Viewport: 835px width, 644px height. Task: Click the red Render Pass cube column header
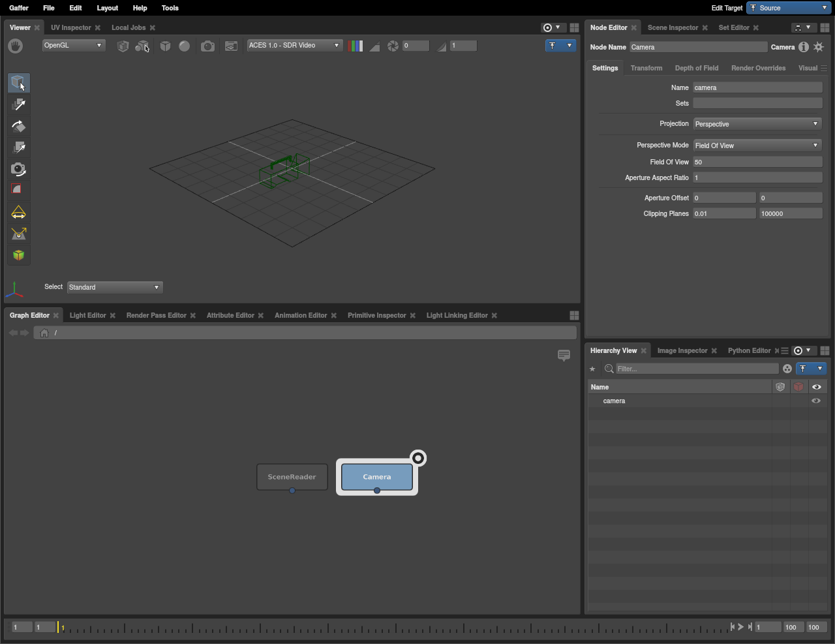798,387
